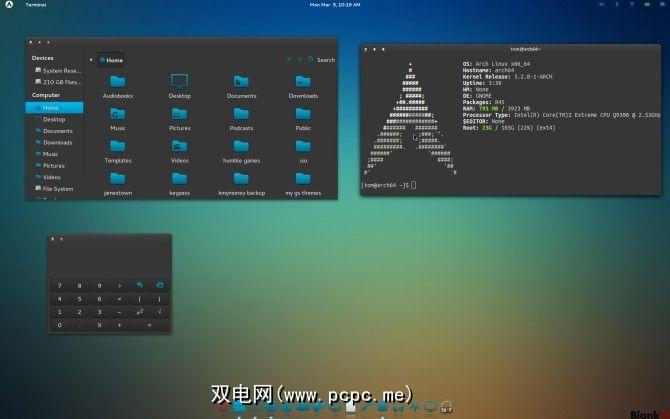Click the 0 key in calculator
The image size is (670, 419).
pos(59,325)
